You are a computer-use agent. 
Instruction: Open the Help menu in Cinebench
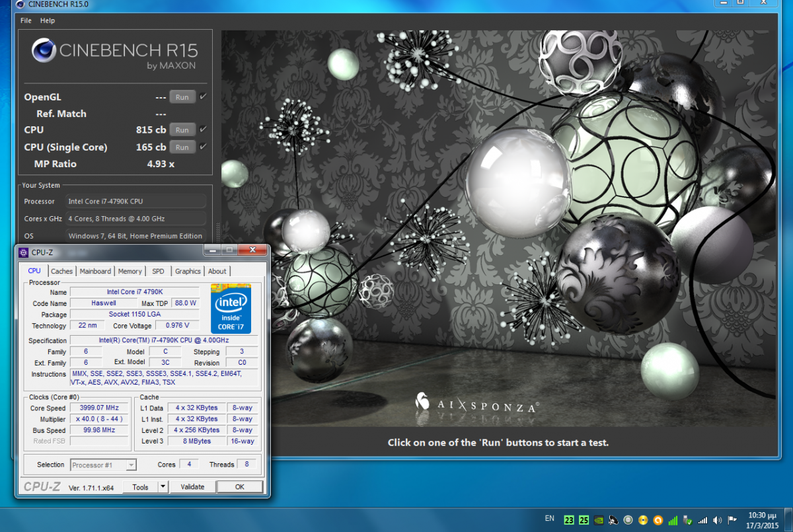coord(48,20)
